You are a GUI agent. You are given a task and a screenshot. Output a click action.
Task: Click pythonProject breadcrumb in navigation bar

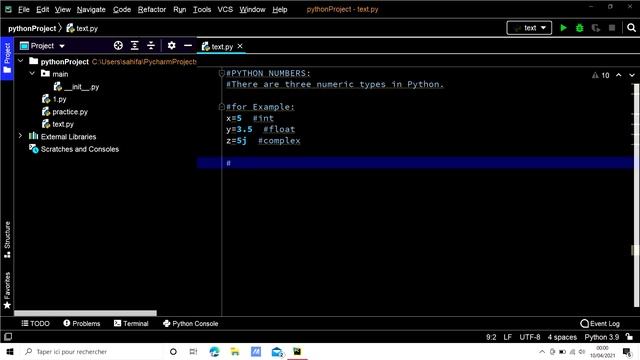click(x=32, y=28)
